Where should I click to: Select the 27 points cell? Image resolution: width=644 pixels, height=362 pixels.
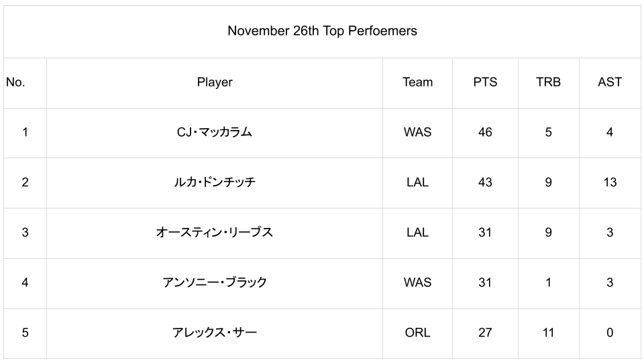(x=485, y=333)
